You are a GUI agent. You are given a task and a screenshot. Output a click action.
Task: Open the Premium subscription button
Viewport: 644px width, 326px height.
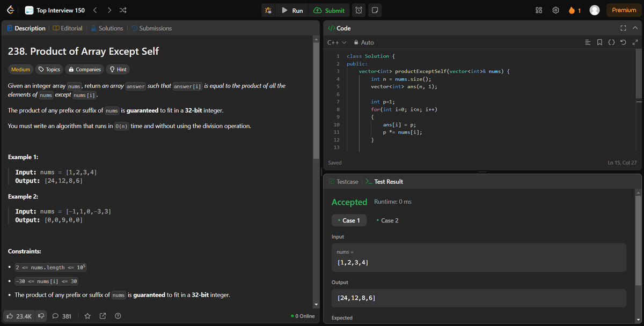pos(624,10)
